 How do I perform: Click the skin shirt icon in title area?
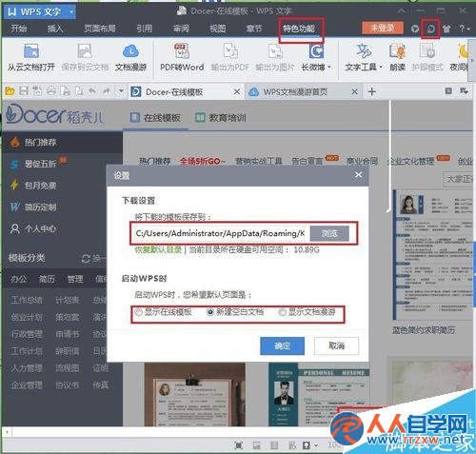point(446,29)
